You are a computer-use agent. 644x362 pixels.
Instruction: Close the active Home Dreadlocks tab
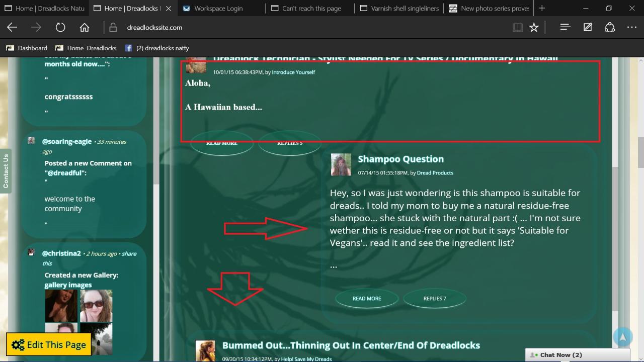[169, 8]
